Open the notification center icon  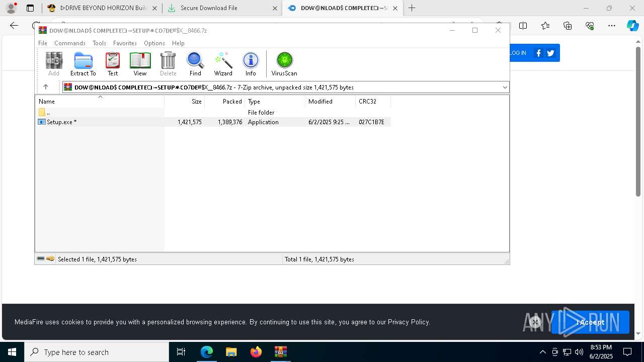coord(627,352)
